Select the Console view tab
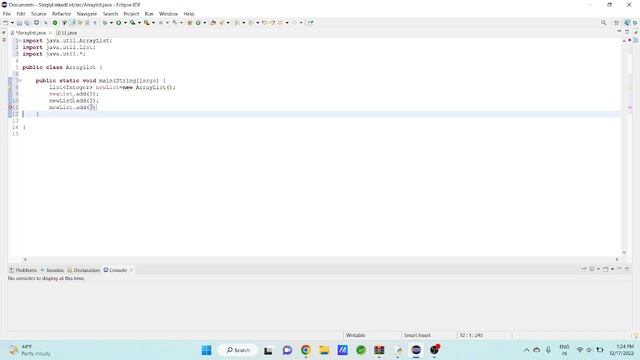 (115, 270)
